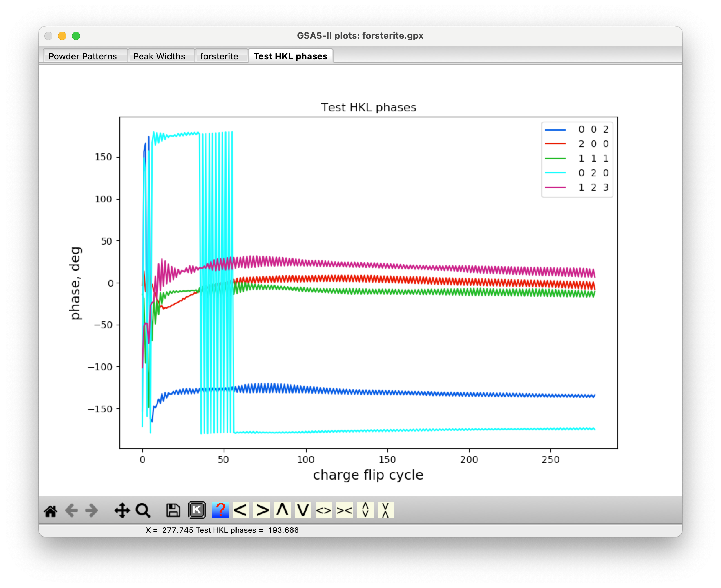Expand Y axis with vertical arrows button
Screen dimensions: 721x588
[x=365, y=510]
